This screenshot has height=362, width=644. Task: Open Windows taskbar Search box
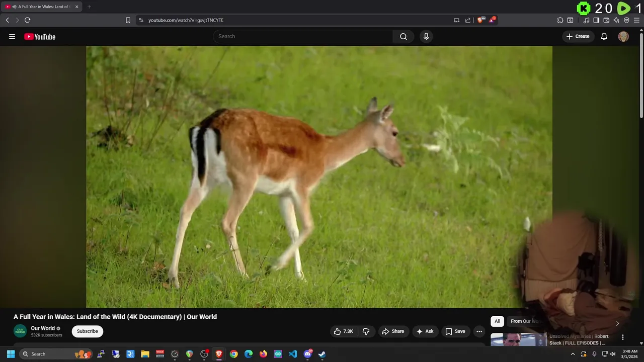pyautogui.click(x=56, y=354)
